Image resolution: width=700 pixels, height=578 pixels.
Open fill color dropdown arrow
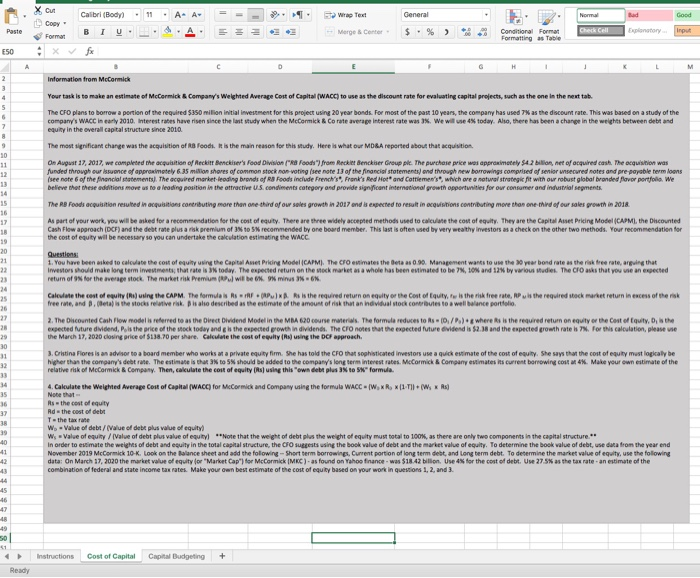[178, 32]
